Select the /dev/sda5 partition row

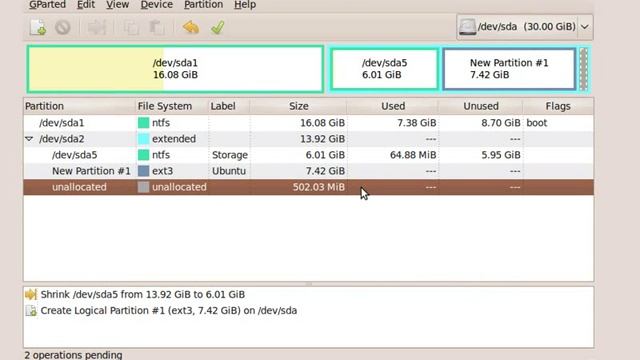tap(309, 155)
